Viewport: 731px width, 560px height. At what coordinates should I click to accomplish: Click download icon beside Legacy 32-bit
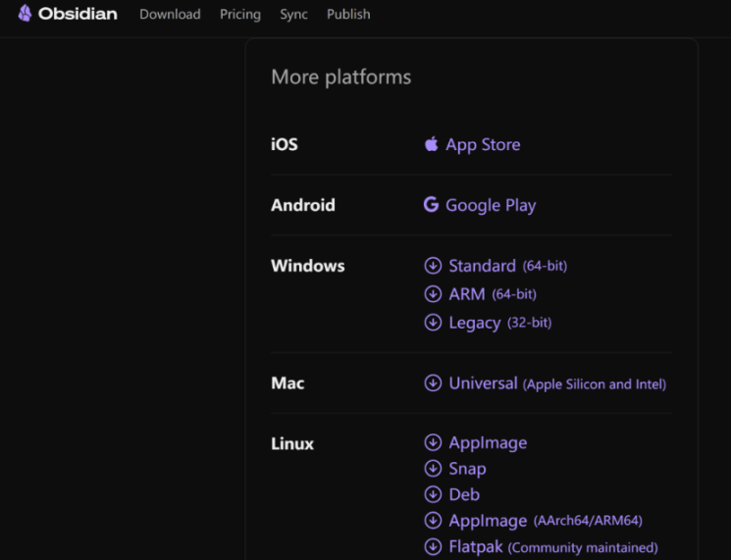(x=433, y=323)
